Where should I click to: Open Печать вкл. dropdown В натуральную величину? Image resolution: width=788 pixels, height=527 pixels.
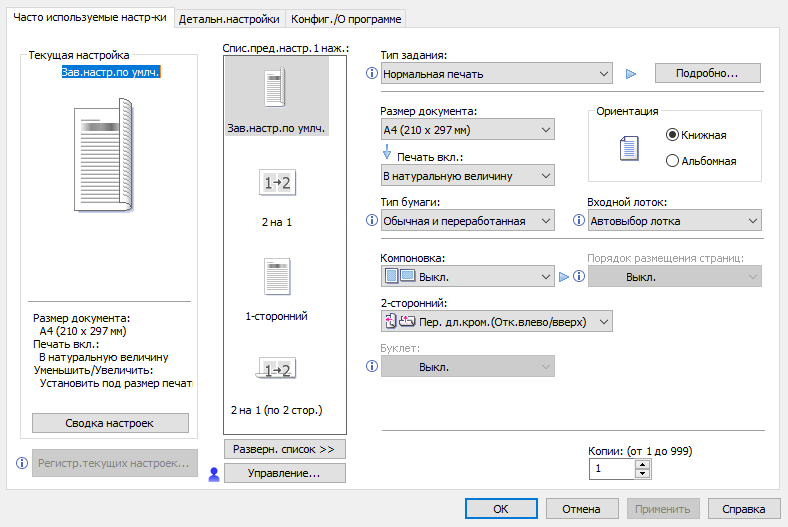(x=467, y=176)
